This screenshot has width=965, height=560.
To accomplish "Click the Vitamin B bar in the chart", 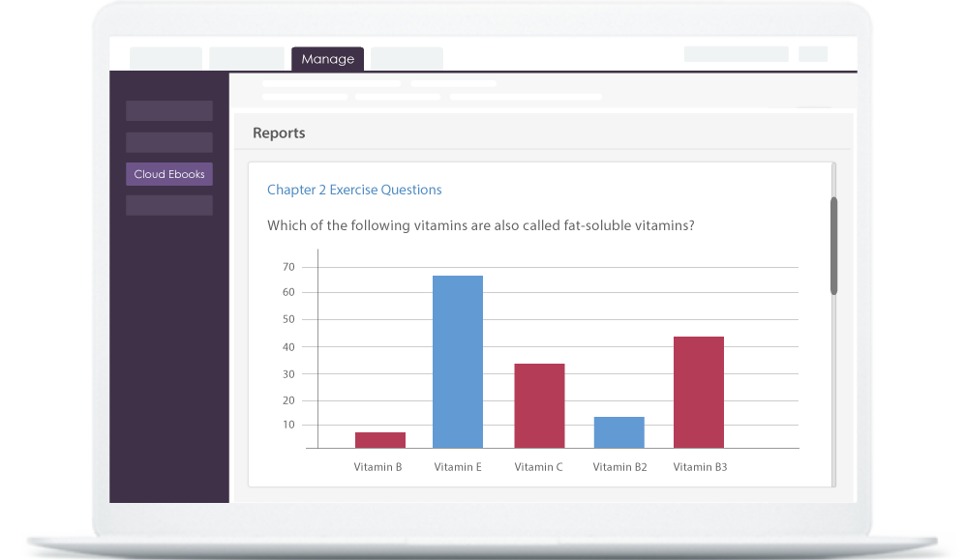I will 377,440.
